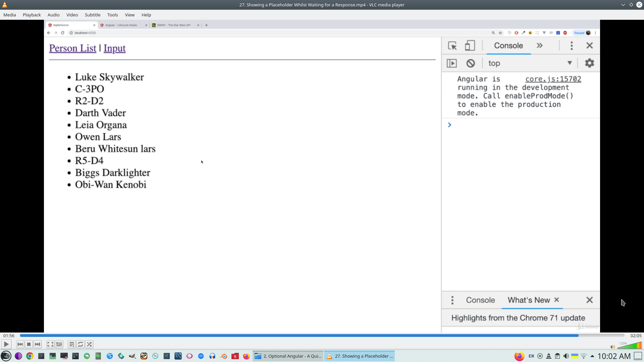
Task: Toggle fullscreen video mode
Action: [x=50, y=344]
